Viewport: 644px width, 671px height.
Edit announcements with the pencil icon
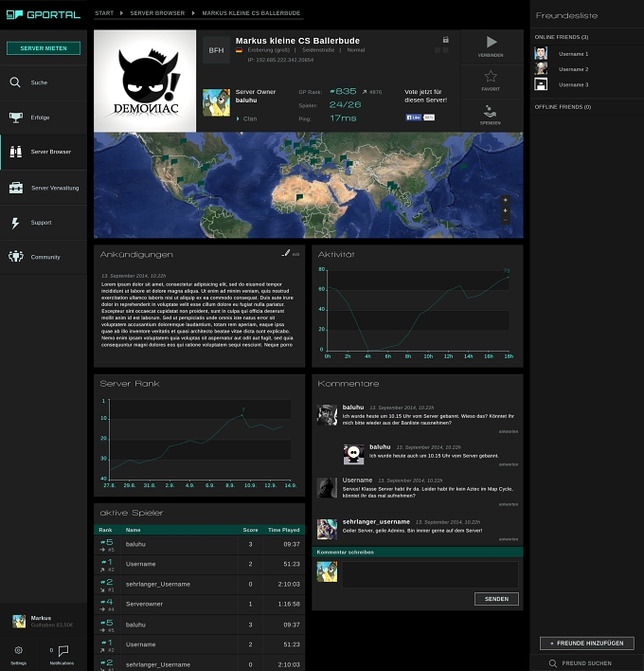[x=286, y=253]
